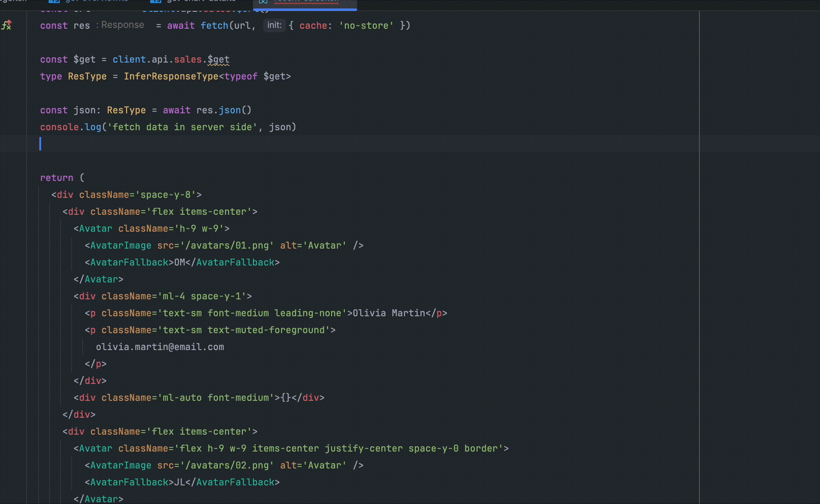Screen dimensions: 820x504
Task: Click the $get token underlined with warning squiggle
Action: tap(218, 60)
